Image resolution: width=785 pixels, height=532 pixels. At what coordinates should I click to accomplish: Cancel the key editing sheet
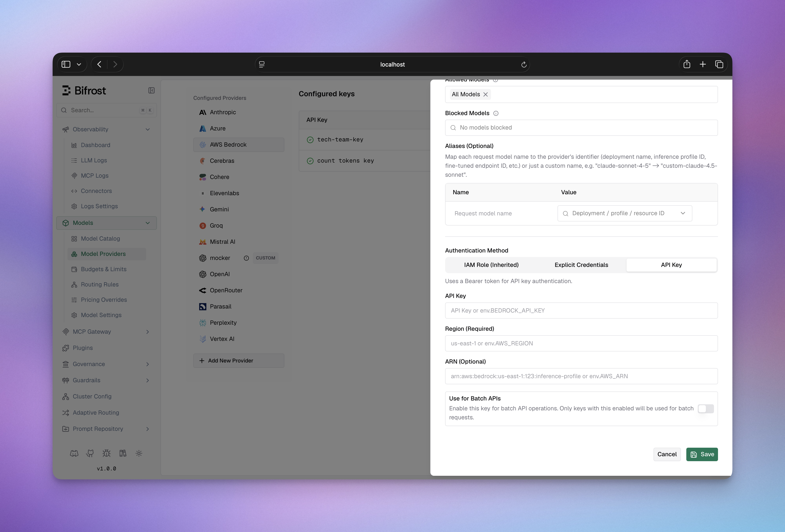click(667, 454)
